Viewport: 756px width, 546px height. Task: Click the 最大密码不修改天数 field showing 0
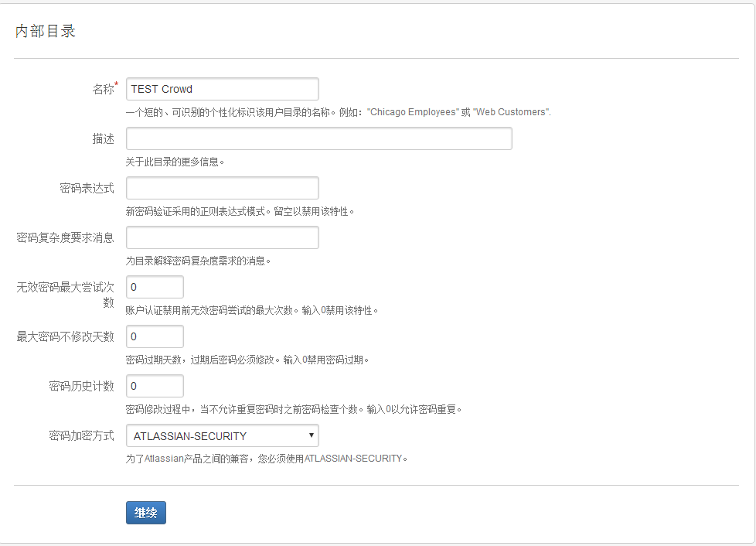click(155, 336)
